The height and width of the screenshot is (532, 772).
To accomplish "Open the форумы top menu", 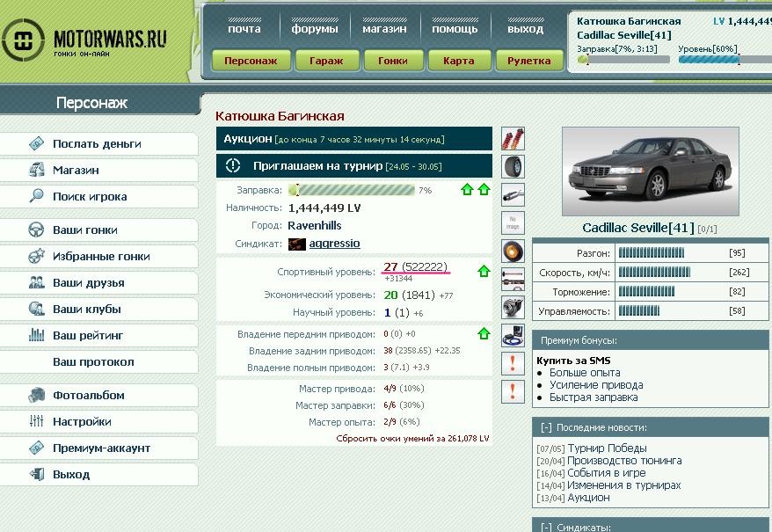I will tap(315, 28).
